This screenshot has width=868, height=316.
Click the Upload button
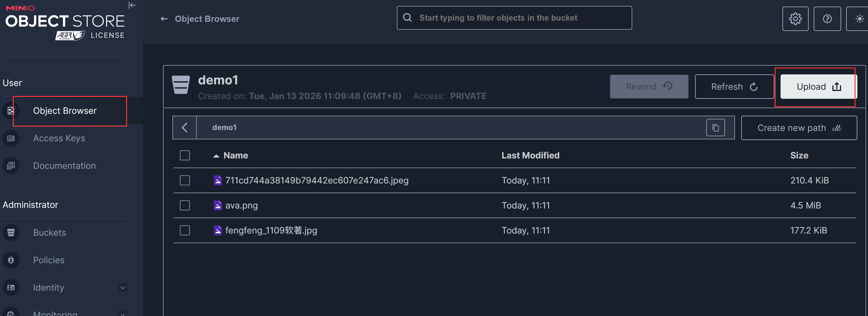click(x=818, y=87)
